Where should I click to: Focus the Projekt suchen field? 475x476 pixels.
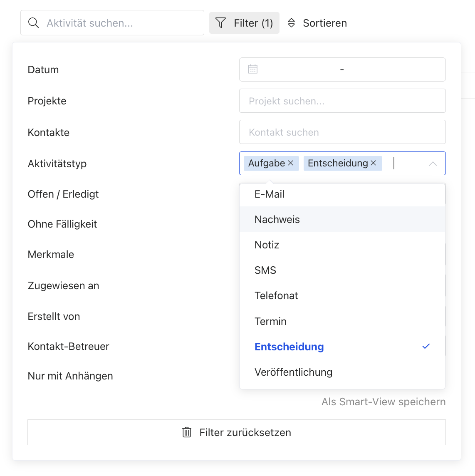pyautogui.click(x=342, y=101)
